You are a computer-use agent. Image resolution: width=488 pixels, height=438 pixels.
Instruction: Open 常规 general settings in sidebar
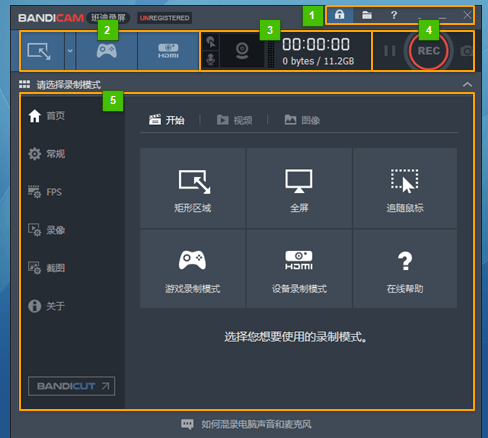47,154
